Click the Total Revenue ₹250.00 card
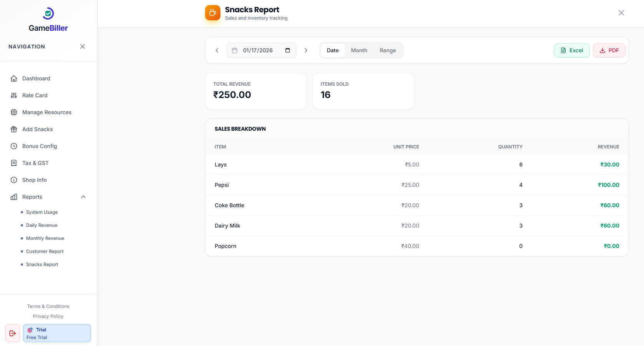The height and width of the screenshot is (346, 644). (256, 91)
